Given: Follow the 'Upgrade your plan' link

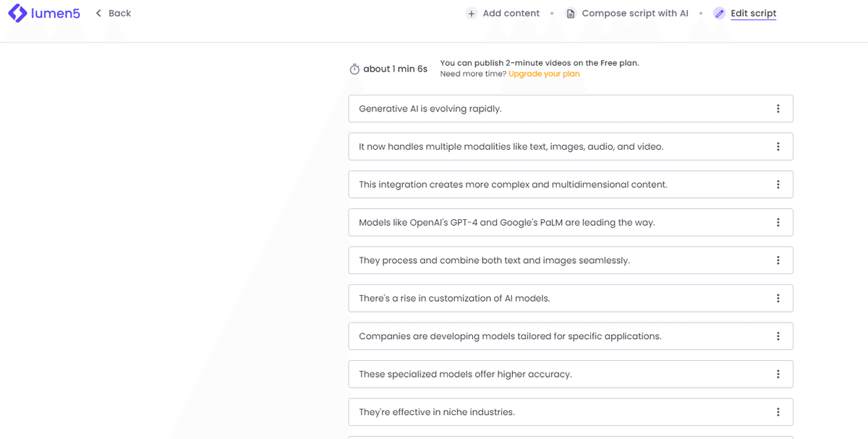Looking at the screenshot, I should pyautogui.click(x=544, y=74).
